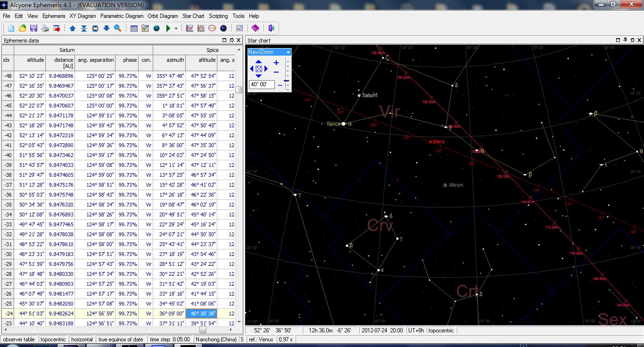Viewport: 644px width, 347px height.
Task: Maximize the Star chart panel
Action: (x=619, y=41)
